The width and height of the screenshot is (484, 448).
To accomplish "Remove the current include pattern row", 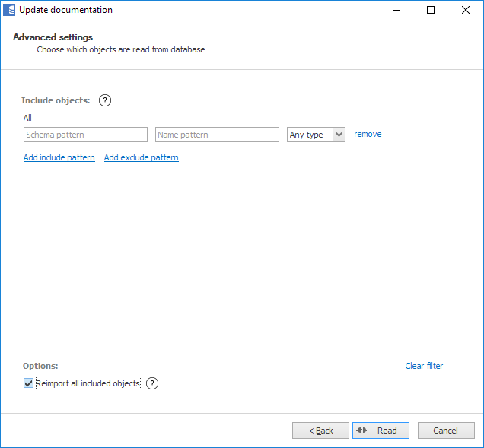I will tap(368, 134).
